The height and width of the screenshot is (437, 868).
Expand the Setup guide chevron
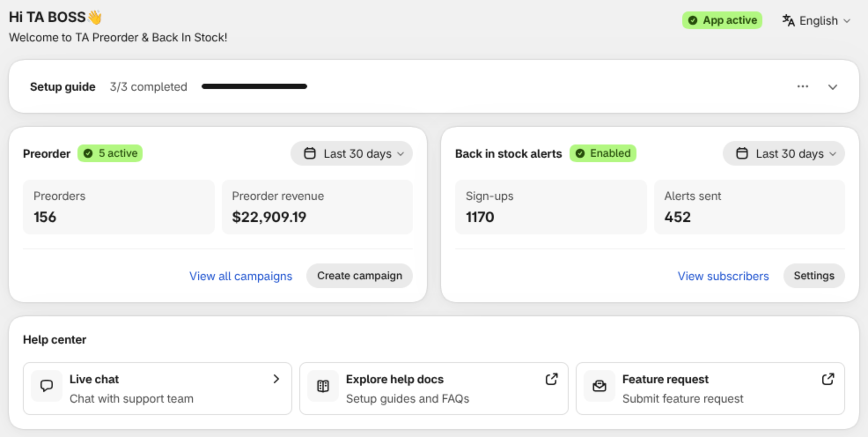832,87
